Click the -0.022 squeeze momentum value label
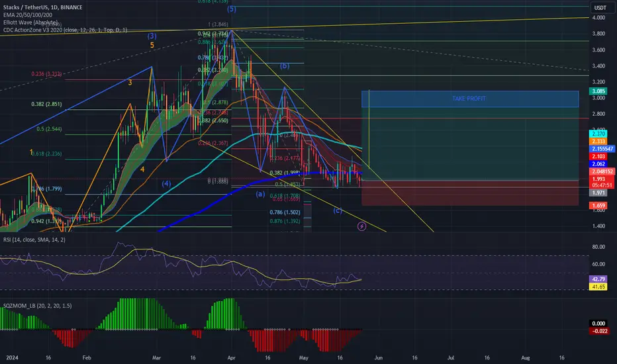 599,331
